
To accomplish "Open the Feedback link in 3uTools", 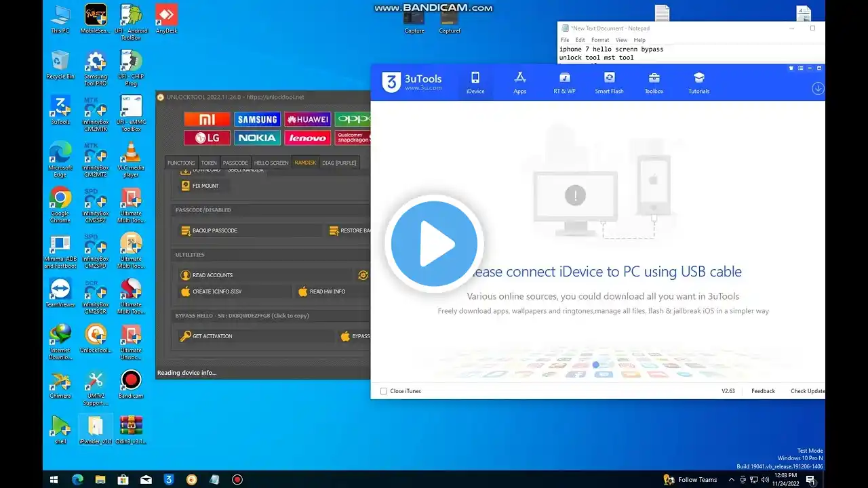I will pos(763,391).
